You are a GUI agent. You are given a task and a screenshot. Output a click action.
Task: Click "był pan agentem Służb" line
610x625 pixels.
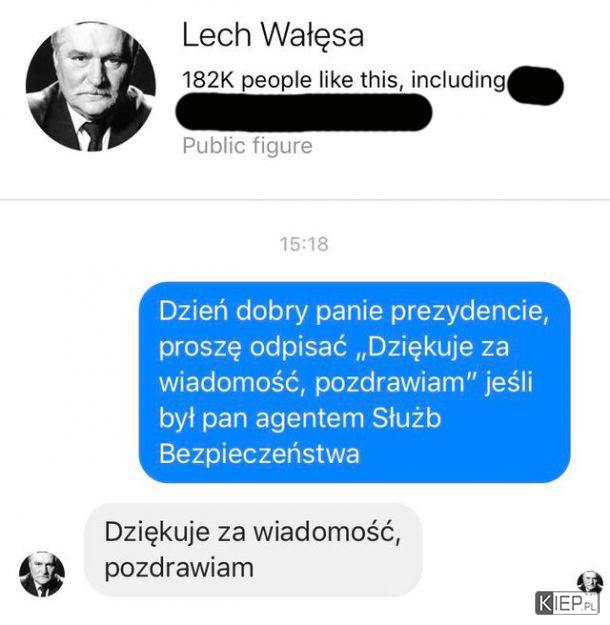pyautogui.click(x=300, y=419)
